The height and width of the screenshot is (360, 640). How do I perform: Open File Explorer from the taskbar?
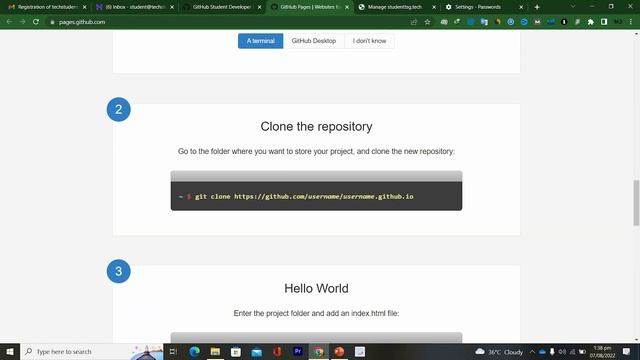click(215, 351)
